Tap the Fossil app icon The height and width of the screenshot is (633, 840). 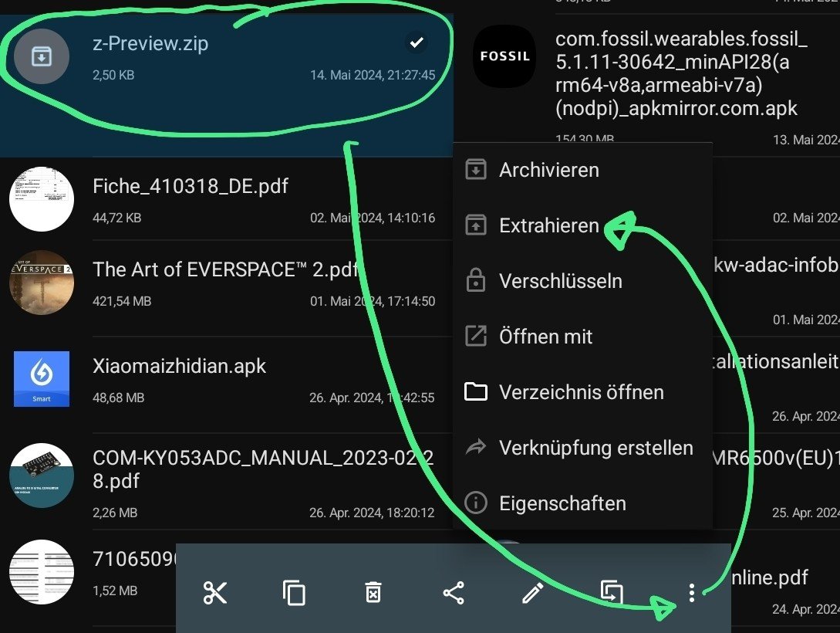point(504,56)
